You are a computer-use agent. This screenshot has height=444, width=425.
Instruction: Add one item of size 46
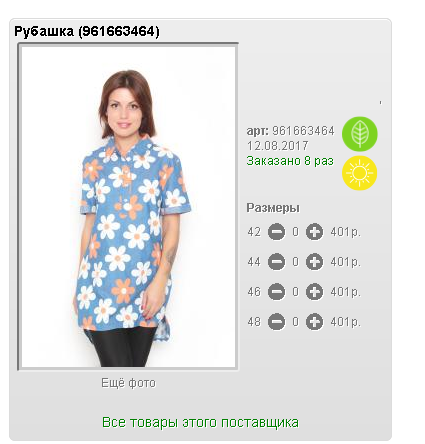(314, 292)
